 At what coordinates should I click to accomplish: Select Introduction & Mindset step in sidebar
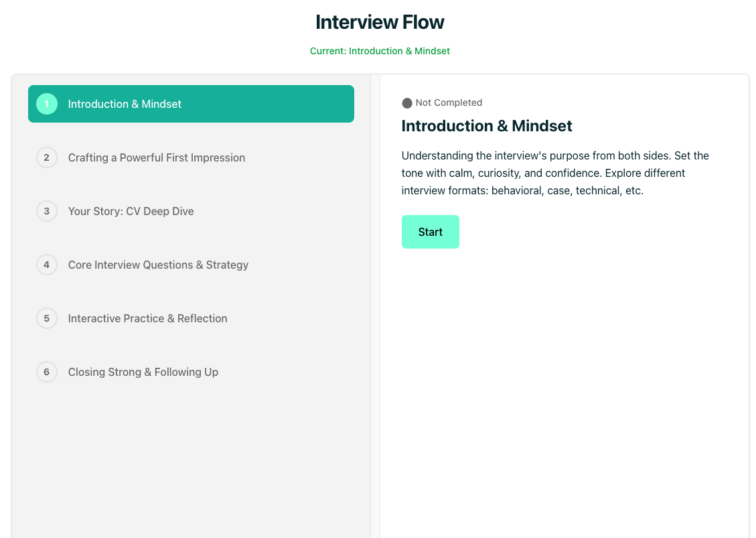point(125,104)
